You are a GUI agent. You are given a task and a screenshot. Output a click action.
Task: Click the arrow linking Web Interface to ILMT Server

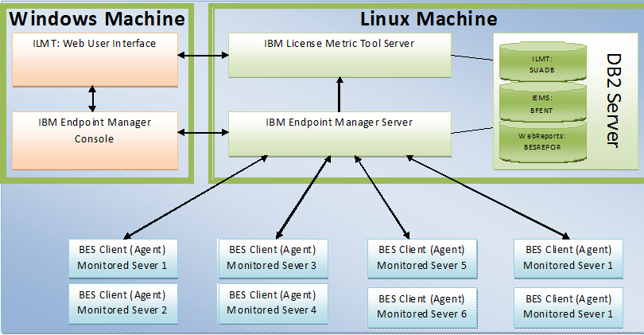pos(204,56)
